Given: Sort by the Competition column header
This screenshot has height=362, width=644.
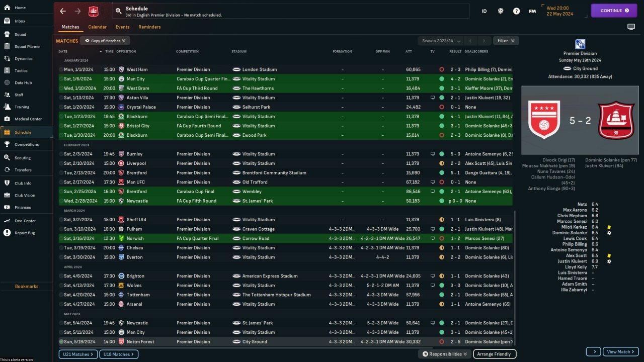Looking at the screenshot, I should [187, 51].
